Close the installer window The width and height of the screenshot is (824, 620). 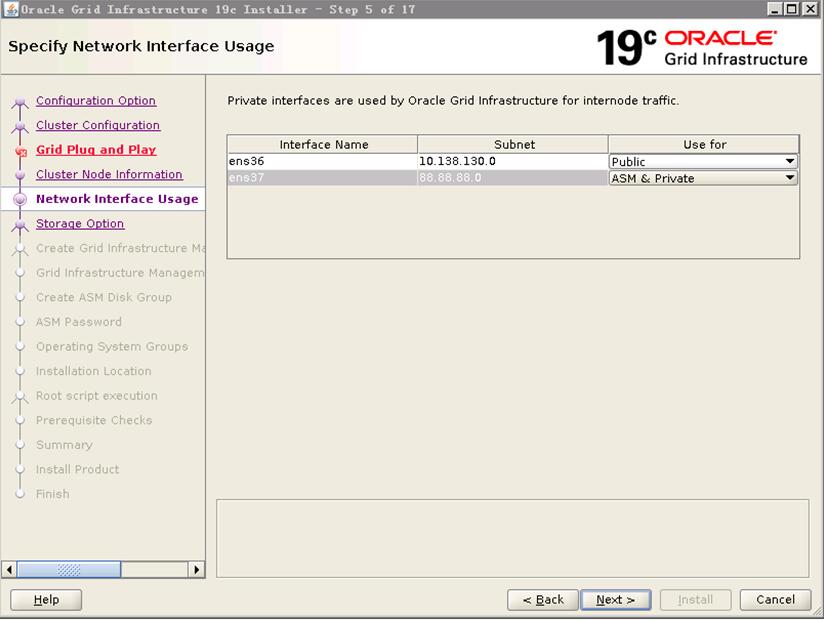tap(810, 9)
